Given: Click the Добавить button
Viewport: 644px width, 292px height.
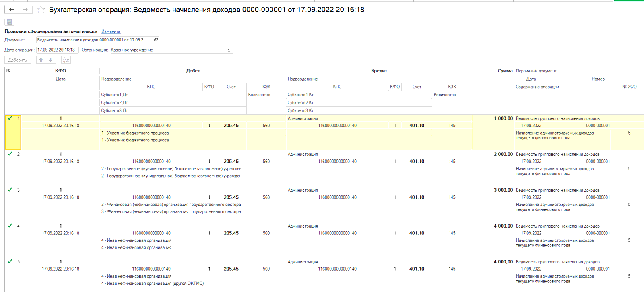Looking at the screenshot, I should click(x=18, y=60).
